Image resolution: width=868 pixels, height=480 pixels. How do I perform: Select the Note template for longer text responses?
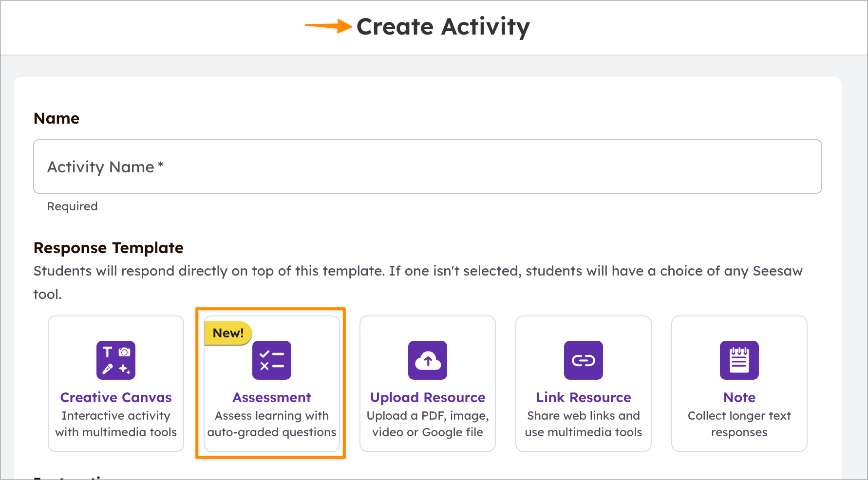[739, 383]
